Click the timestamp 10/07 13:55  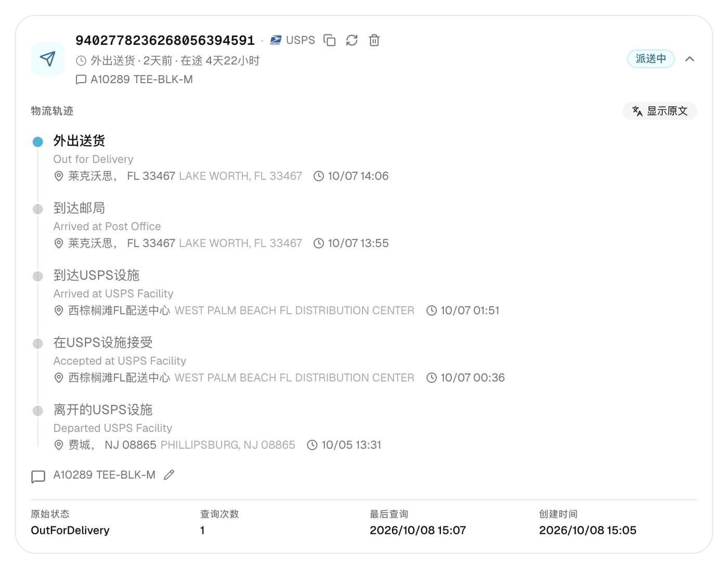tap(358, 243)
